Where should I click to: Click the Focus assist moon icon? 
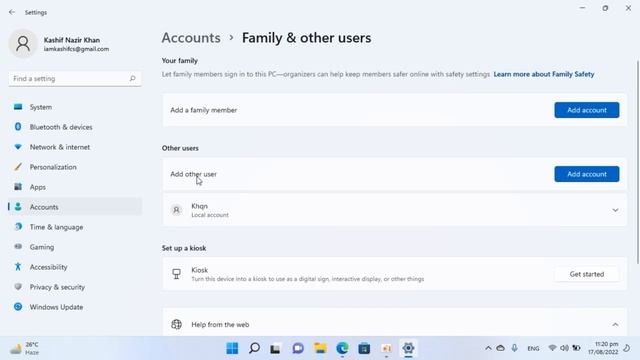[x=627, y=348]
